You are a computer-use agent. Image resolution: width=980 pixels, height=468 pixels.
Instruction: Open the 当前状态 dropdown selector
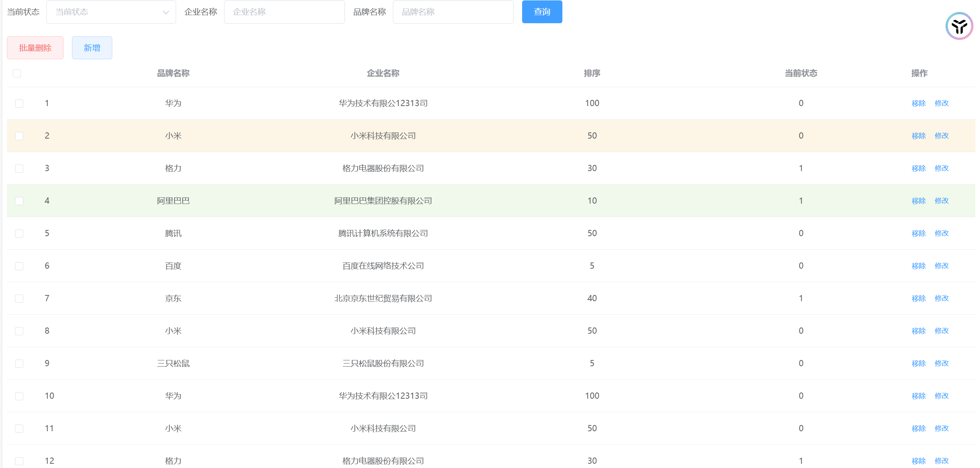point(105,12)
